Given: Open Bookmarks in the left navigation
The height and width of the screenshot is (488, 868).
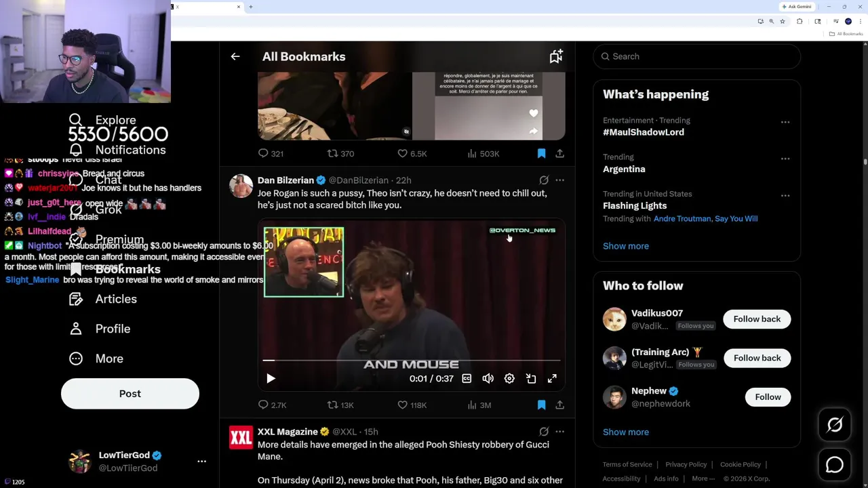Looking at the screenshot, I should click(x=115, y=269).
